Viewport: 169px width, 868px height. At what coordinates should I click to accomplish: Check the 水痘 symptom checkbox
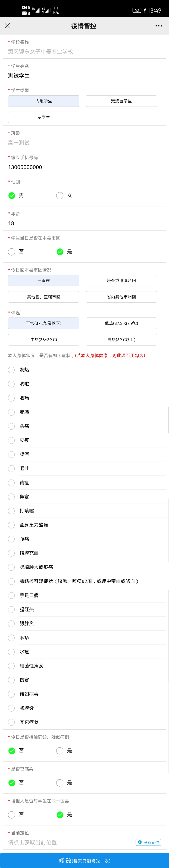11,652
